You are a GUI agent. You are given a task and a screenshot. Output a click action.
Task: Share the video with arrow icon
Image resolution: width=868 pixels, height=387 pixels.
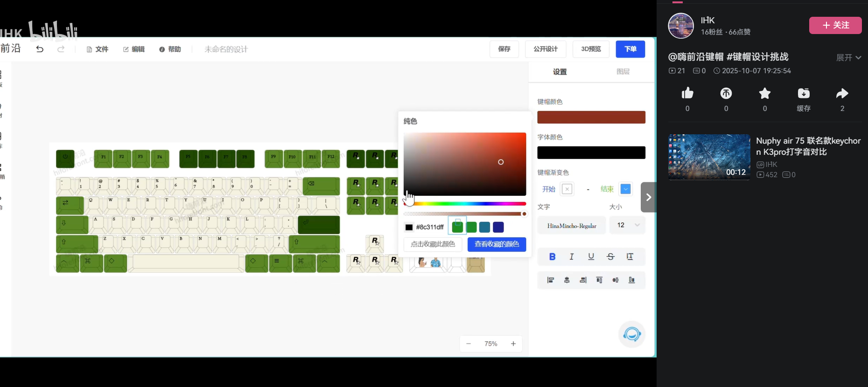[842, 94]
